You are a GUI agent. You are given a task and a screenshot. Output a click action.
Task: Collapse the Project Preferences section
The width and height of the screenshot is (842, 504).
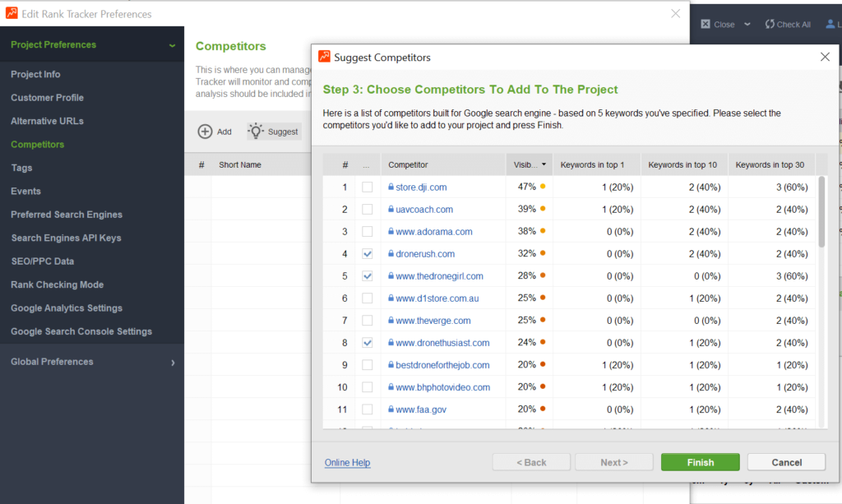[x=172, y=45]
